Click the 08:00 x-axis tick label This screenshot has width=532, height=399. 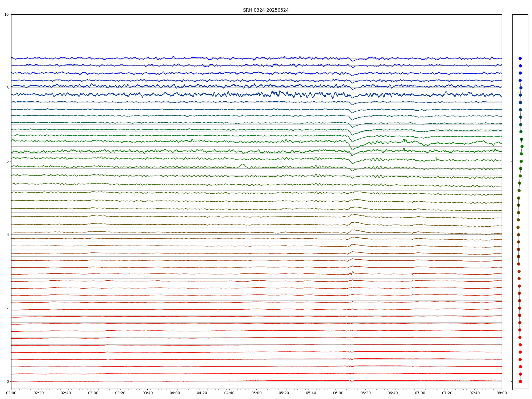point(502,393)
